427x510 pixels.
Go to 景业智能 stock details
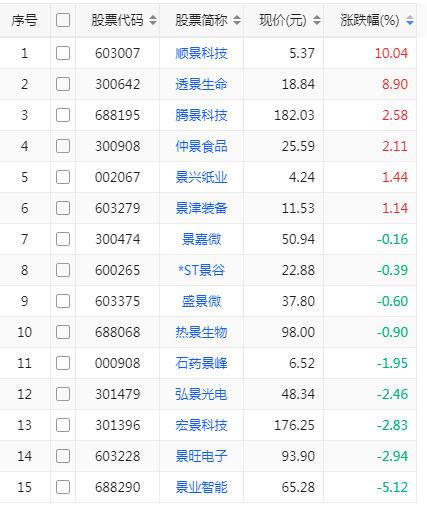tap(201, 487)
